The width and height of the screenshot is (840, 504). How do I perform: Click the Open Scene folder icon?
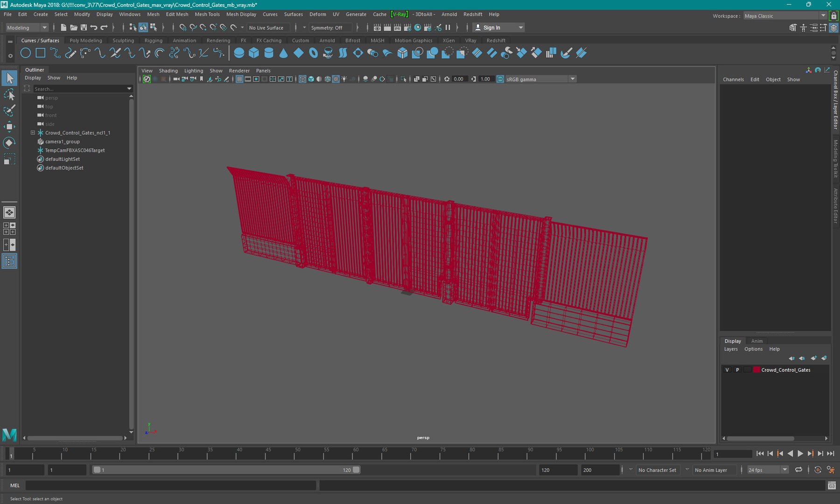pos(74,28)
